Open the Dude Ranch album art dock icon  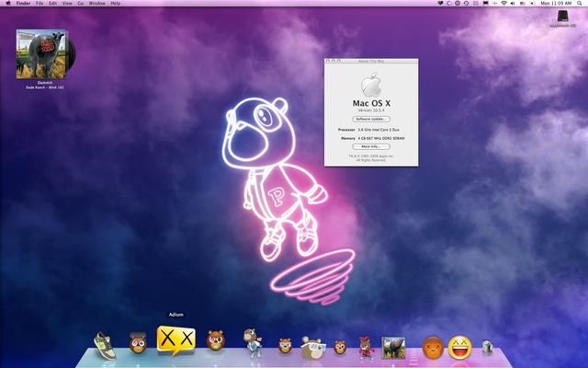pos(393,348)
